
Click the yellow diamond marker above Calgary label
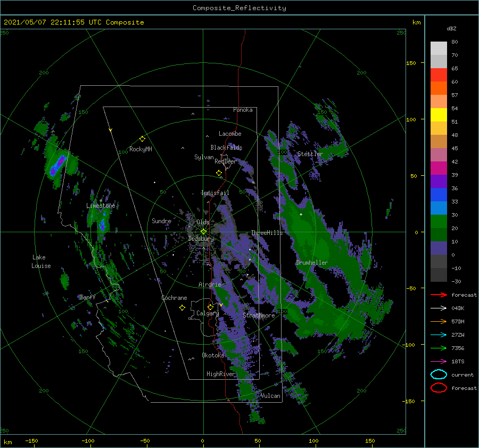point(210,307)
